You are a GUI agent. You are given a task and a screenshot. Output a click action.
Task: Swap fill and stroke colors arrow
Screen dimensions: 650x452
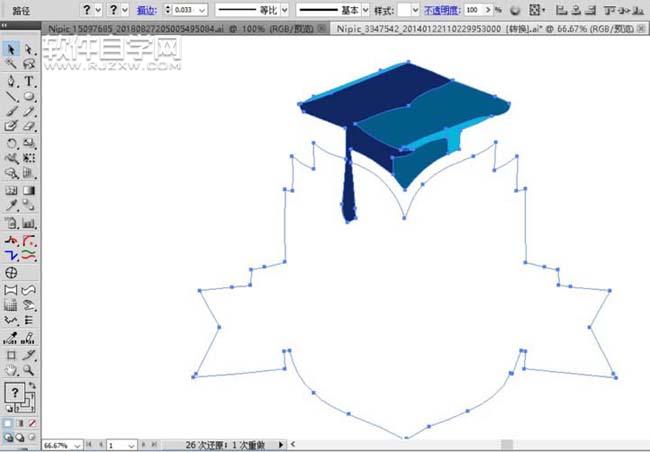point(32,386)
